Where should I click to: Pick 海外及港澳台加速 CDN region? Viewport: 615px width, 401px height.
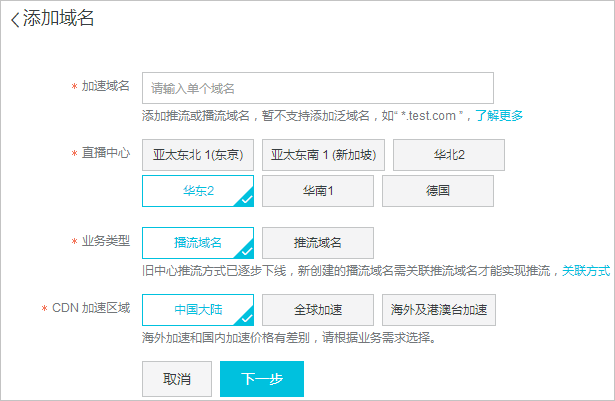(439, 309)
